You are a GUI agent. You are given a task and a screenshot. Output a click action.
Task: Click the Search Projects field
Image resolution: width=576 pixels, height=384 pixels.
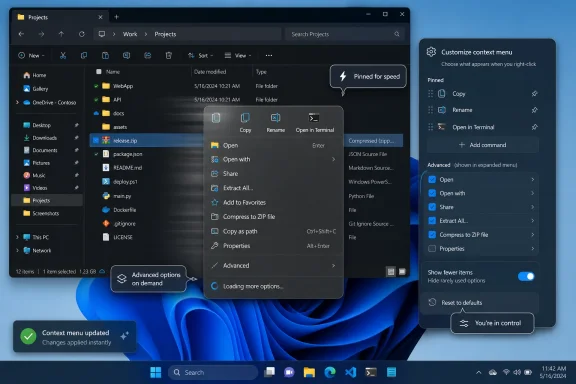pos(345,34)
